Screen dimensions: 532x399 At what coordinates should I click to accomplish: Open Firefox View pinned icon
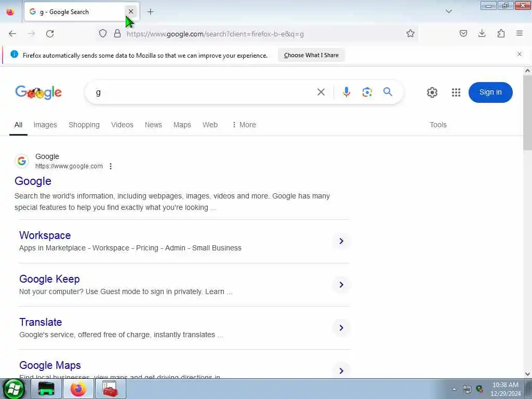(x=10, y=12)
